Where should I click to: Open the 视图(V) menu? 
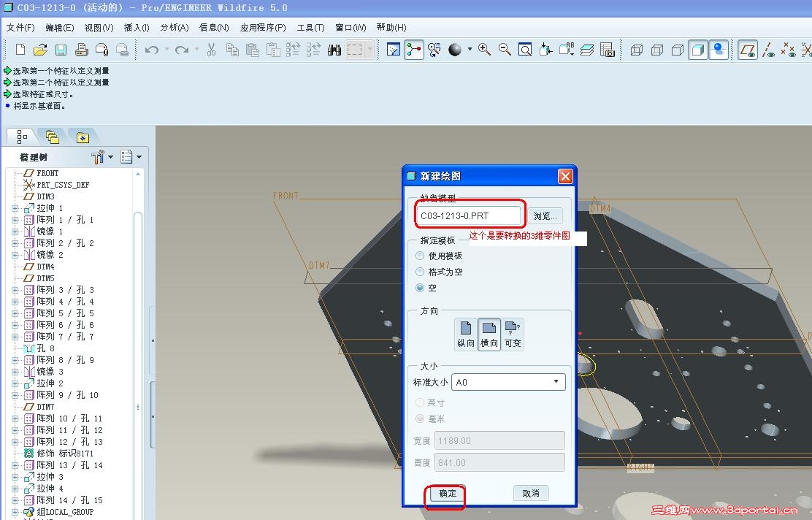tap(99, 28)
